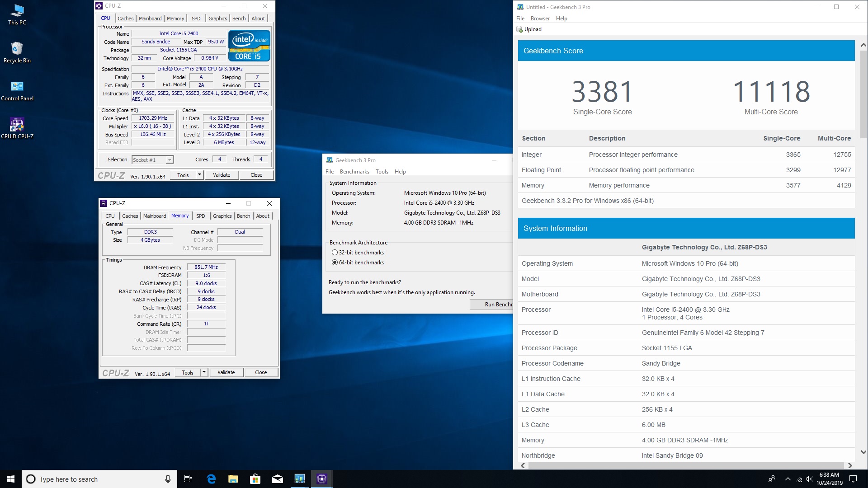Open Microsoft Edge from the taskbar
868x488 pixels.
(x=211, y=479)
